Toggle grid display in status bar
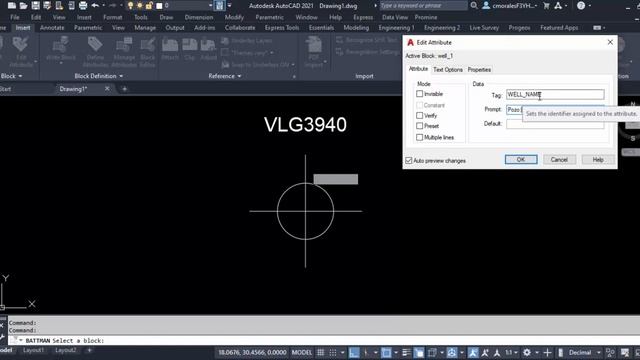Screen dimensions: 640x360 [x=321, y=353]
